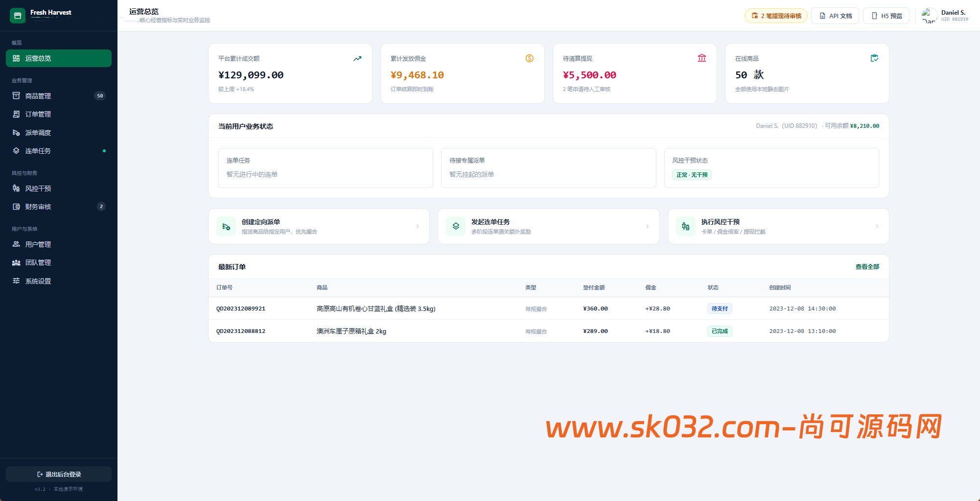This screenshot has height=501, width=980.
Task: Open the 执行风控干预 chevron arrow
Action: pos(877,226)
